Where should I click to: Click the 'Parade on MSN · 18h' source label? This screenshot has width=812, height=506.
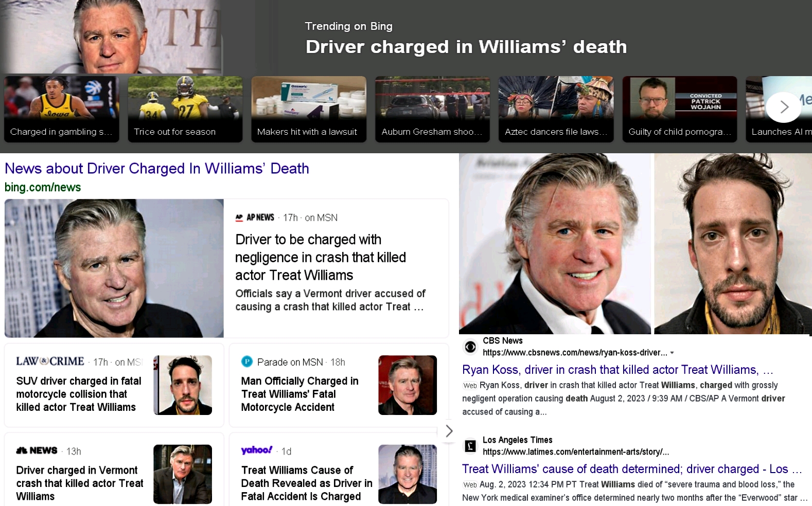pos(301,362)
